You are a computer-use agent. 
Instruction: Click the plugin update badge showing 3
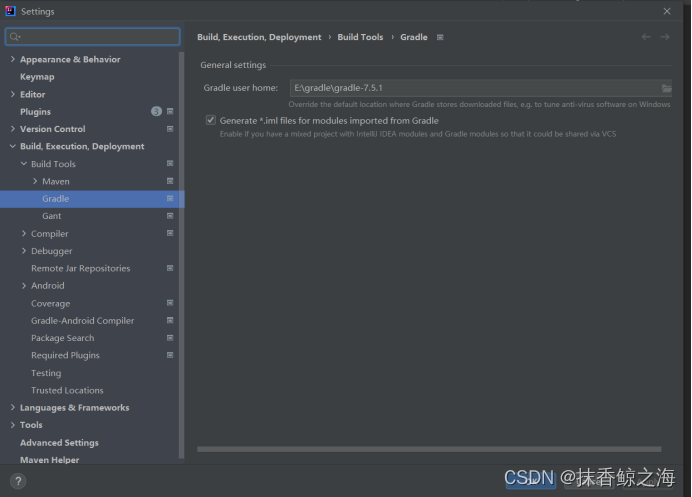tap(156, 111)
